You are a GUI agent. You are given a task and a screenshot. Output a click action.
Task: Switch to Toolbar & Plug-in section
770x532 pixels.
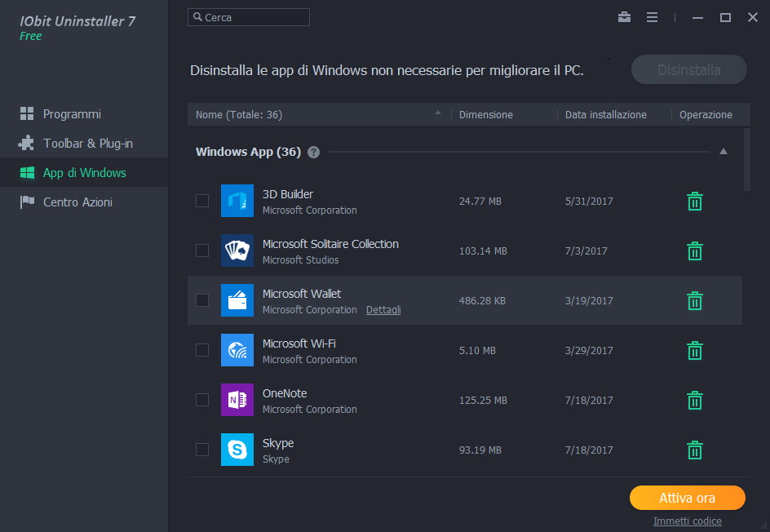click(x=87, y=144)
